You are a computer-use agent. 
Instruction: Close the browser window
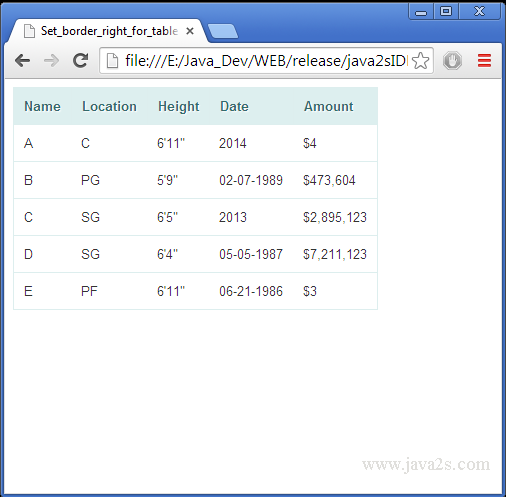[479, 12]
